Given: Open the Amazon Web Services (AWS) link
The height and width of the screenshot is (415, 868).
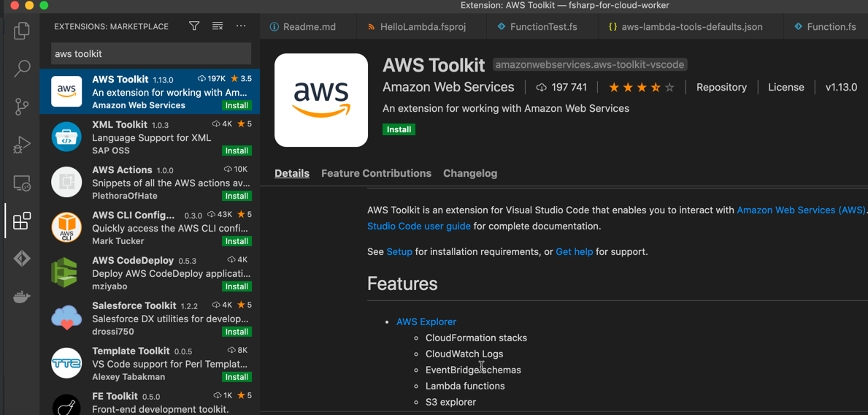Looking at the screenshot, I should [800, 210].
